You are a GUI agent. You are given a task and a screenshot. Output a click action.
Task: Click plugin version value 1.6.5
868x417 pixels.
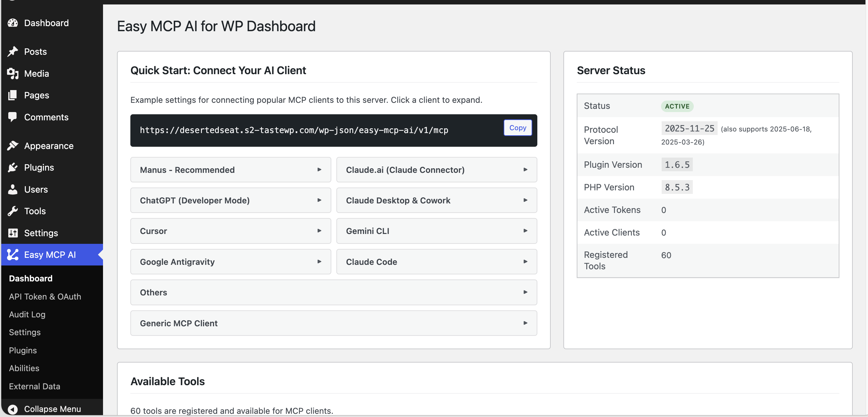(677, 165)
